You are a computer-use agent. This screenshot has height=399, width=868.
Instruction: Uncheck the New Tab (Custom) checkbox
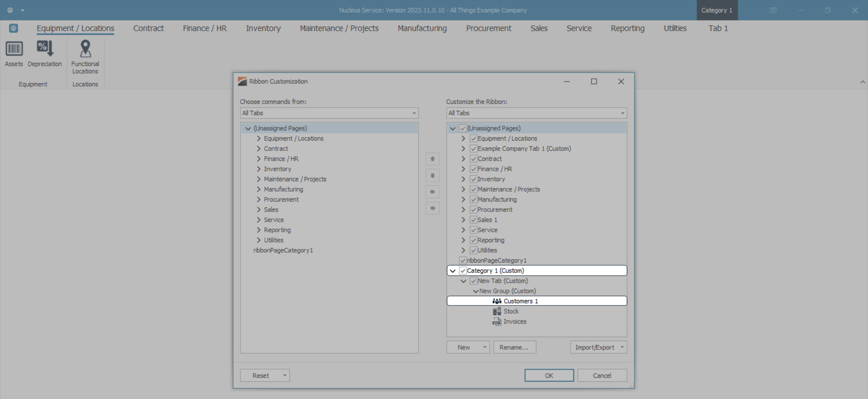473,281
